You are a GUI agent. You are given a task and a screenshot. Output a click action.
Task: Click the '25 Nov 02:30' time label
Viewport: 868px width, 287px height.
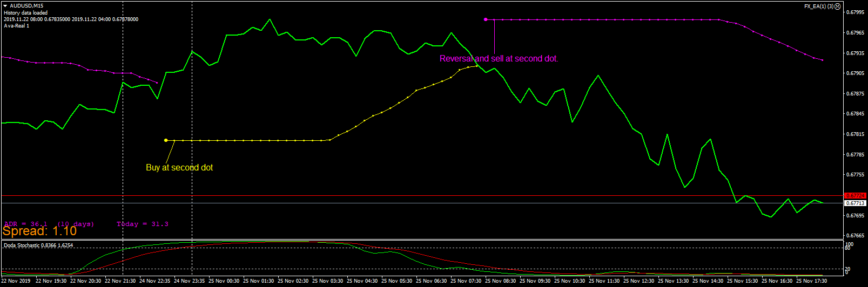293,281
